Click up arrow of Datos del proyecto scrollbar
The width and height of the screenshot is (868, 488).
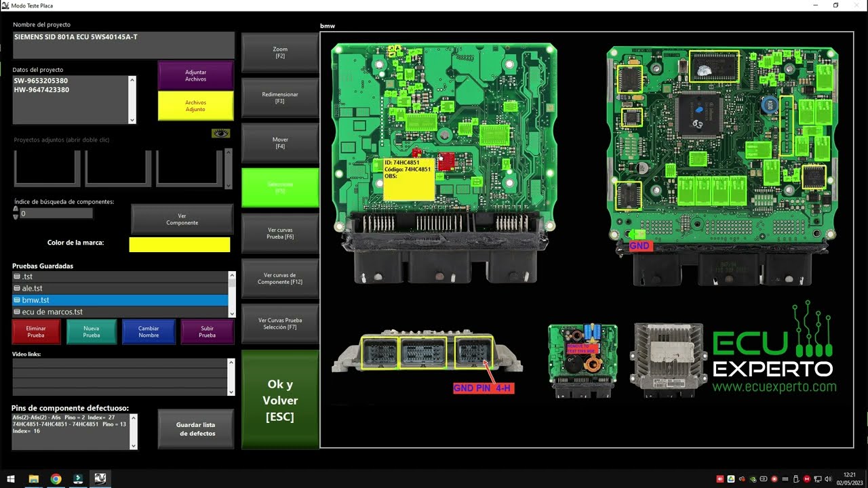pos(132,80)
